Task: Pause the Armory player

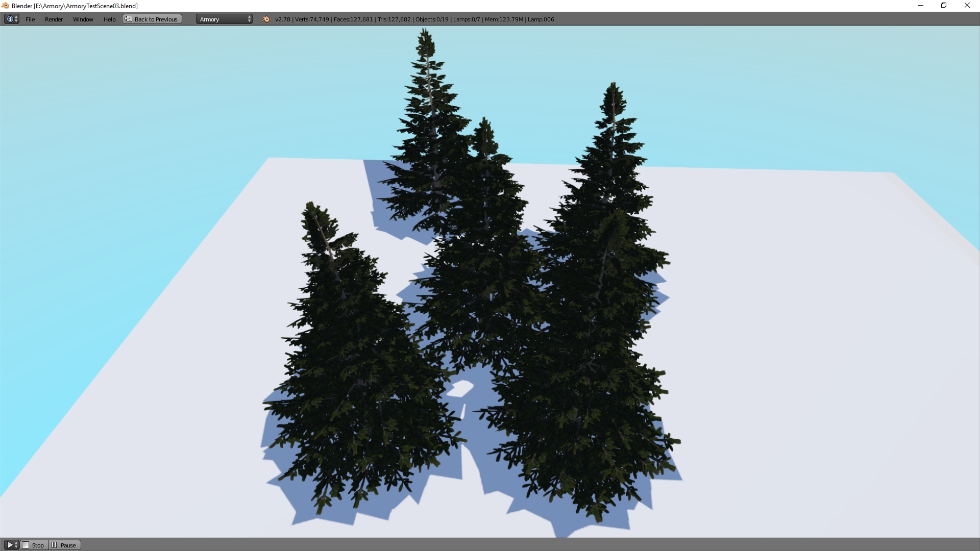Action: [x=64, y=545]
